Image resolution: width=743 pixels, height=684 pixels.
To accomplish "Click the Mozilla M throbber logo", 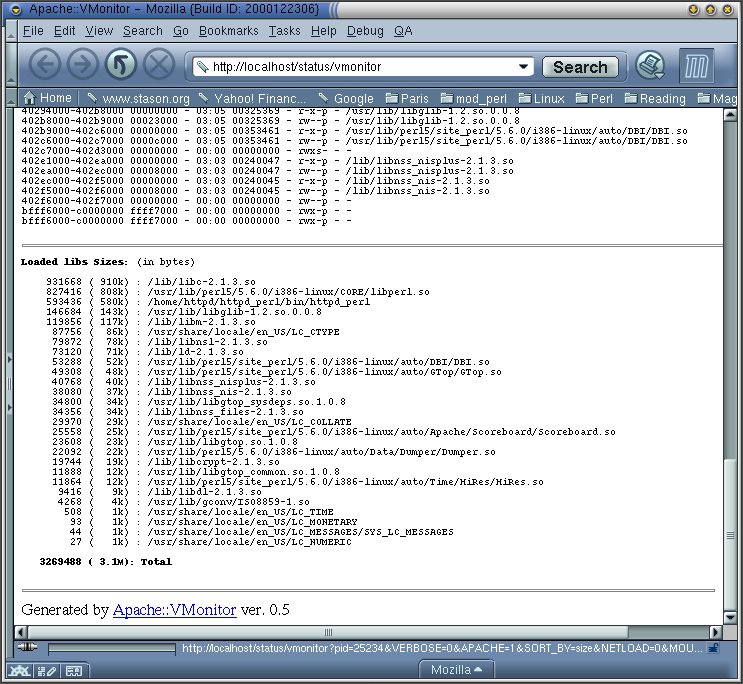I will point(697,67).
